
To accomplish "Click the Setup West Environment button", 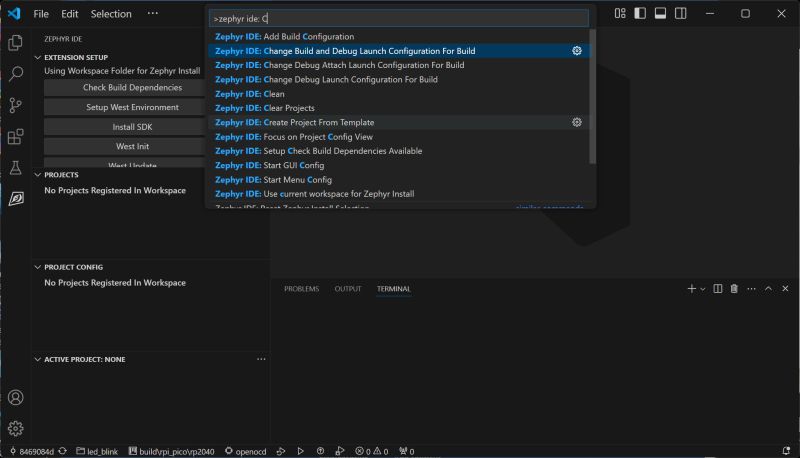I will point(132,107).
